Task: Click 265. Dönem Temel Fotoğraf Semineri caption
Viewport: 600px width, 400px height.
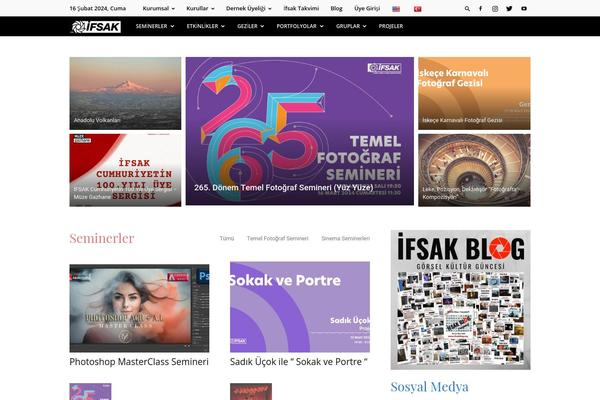Action: (x=284, y=188)
